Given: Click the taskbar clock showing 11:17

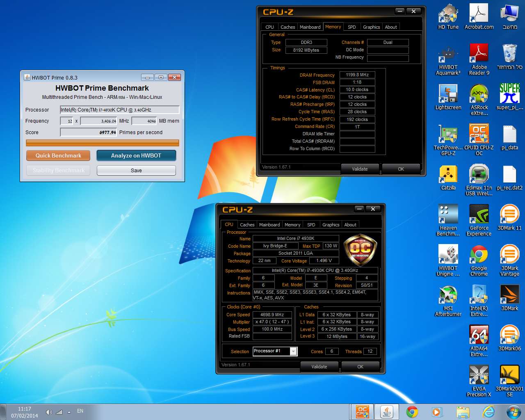Looking at the screenshot, I should (25, 412).
